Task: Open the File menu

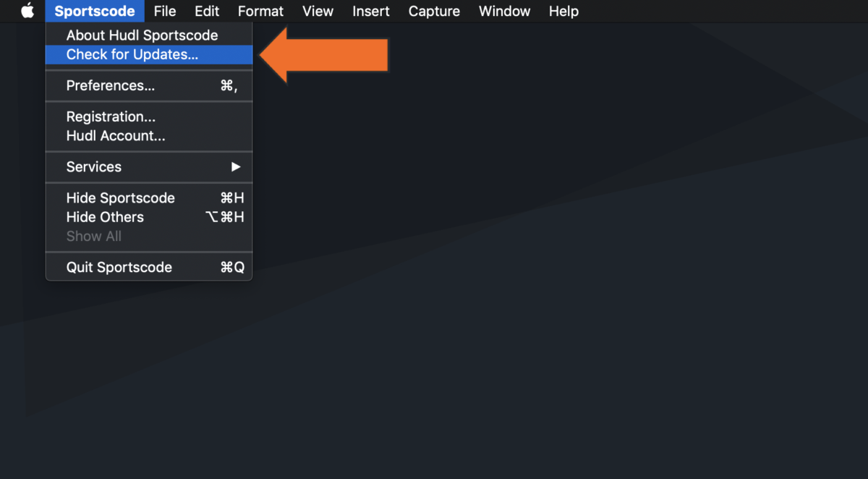Action: coord(165,11)
